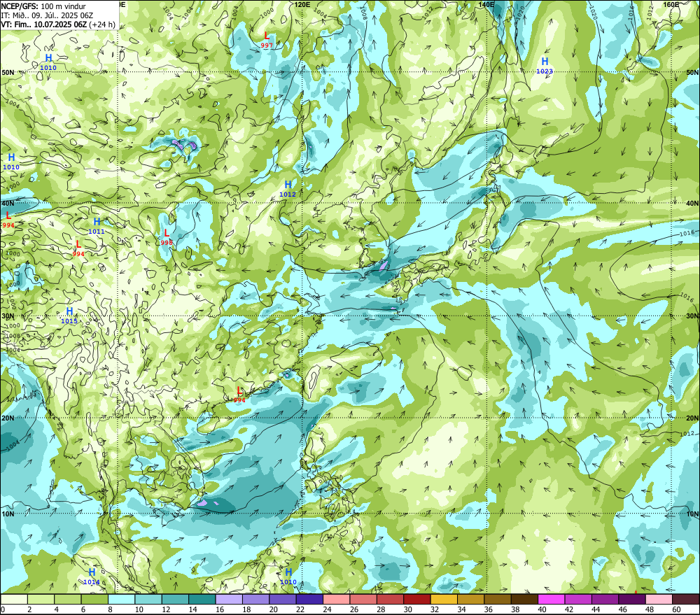Click the H marker labeled 1011
The image size is (700, 615).
tap(97, 221)
